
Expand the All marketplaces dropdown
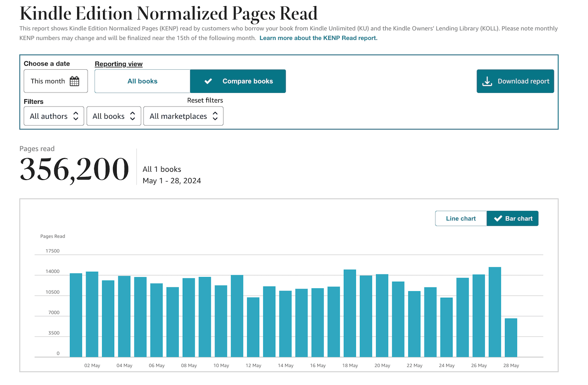183,116
